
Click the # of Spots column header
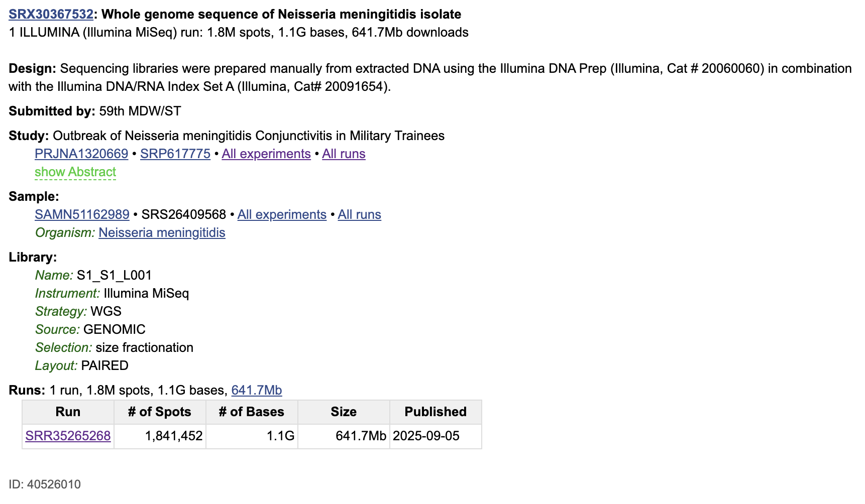(x=160, y=412)
